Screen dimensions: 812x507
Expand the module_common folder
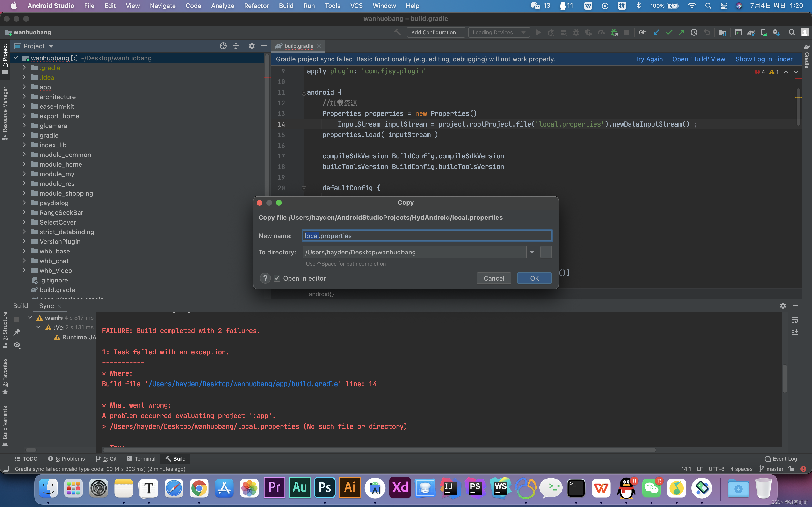coord(24,155)
